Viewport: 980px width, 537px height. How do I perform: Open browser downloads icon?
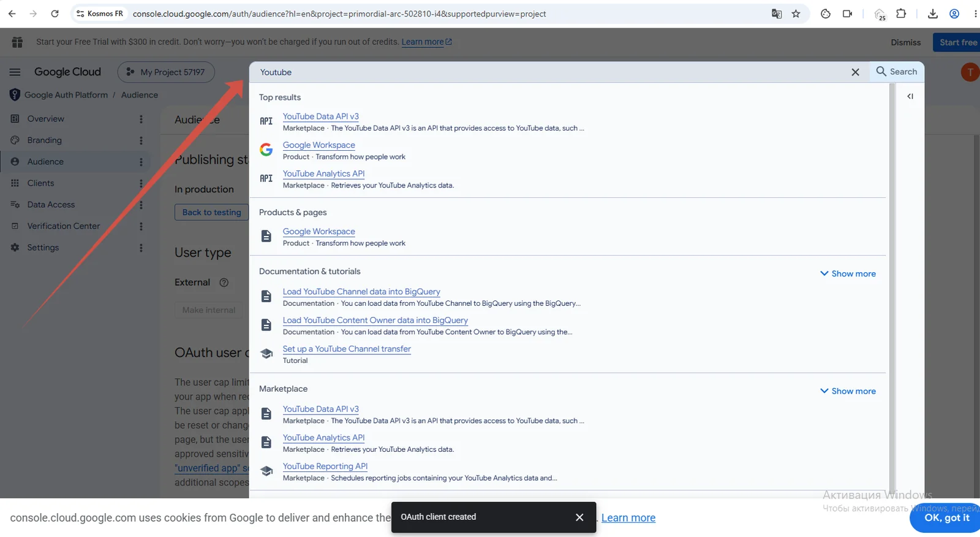coord(933,13)
